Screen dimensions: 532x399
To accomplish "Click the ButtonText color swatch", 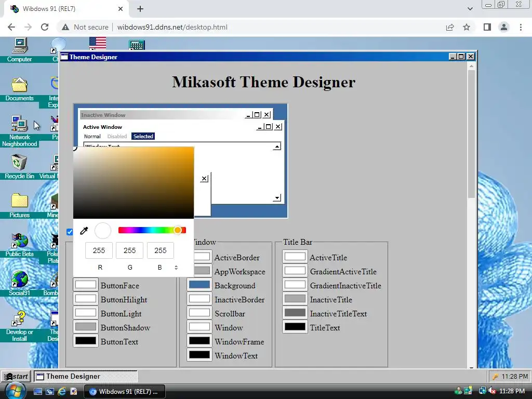I will coord(86,341).
